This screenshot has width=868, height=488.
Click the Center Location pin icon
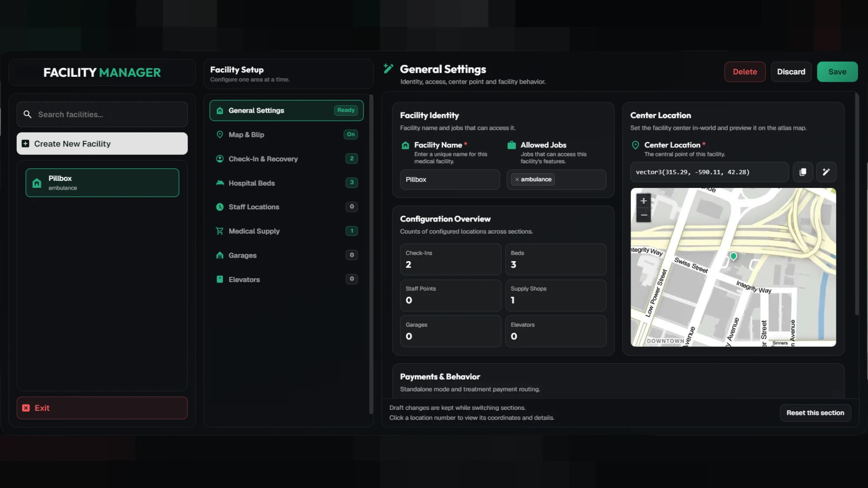point(636,145)
